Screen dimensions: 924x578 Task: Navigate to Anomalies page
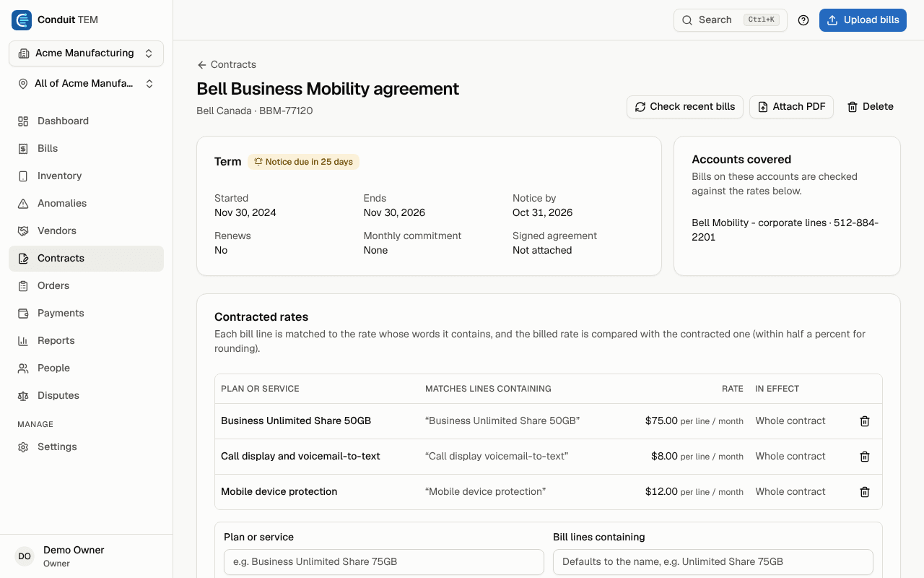pos(87,204)
